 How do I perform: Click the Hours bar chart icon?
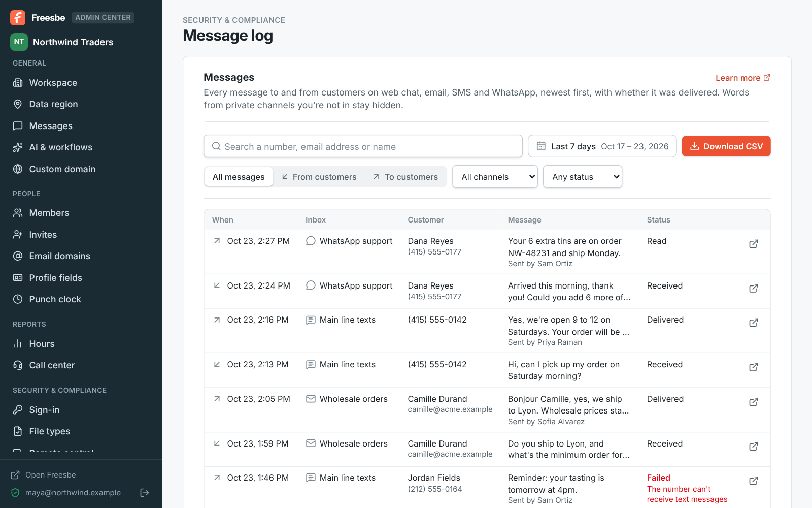click(18, 344)
